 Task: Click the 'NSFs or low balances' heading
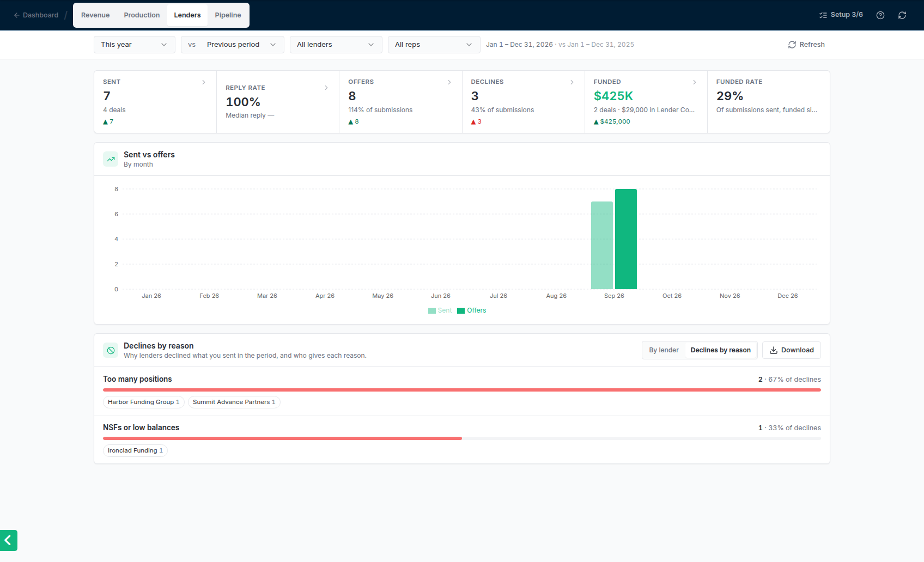point(141,427)
